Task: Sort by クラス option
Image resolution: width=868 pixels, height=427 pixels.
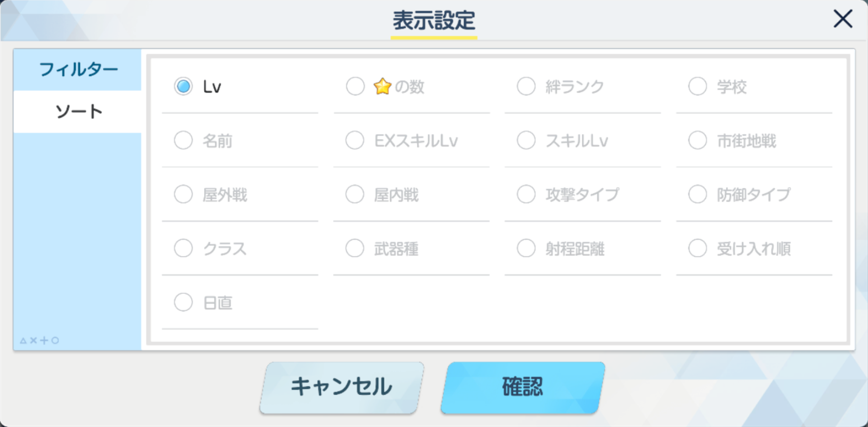Action: pos(183,248)
